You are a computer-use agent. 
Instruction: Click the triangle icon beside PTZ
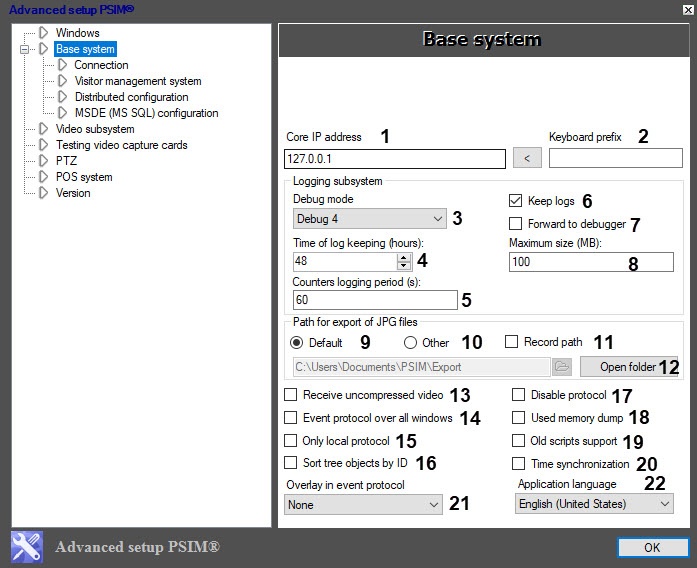point(44,161)
